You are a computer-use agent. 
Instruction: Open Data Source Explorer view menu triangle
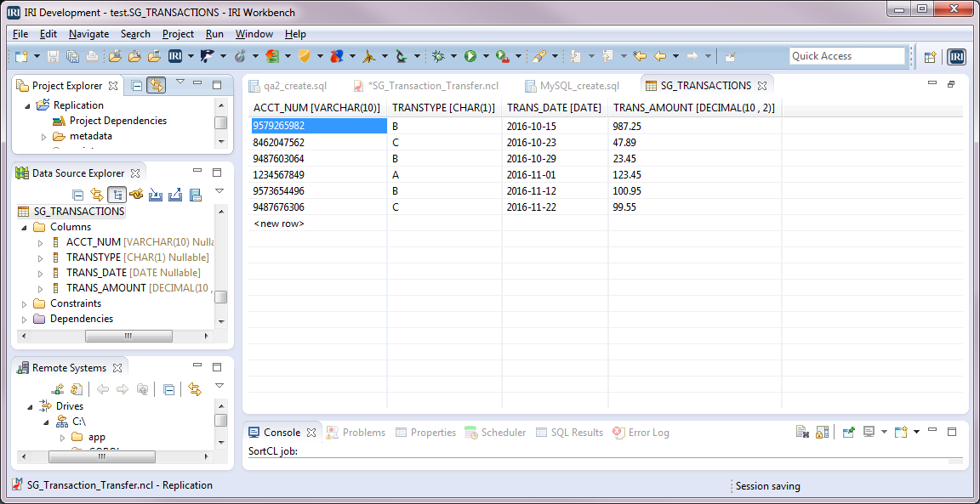(219, 191)
